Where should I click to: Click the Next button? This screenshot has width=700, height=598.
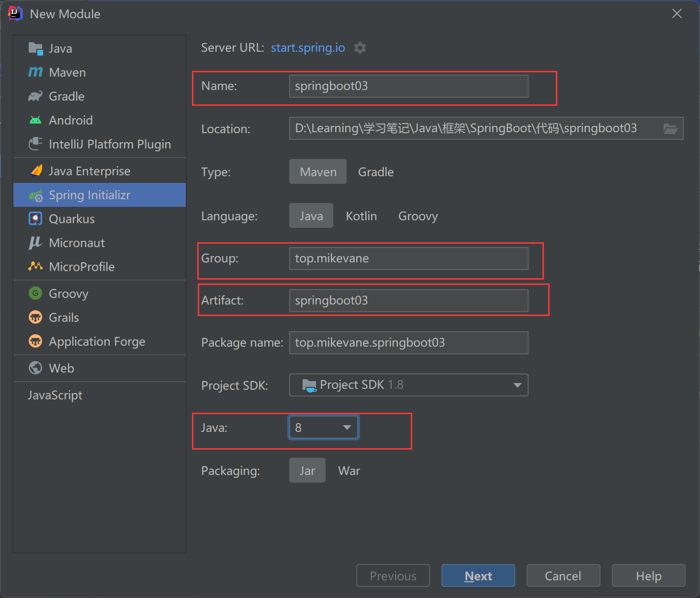478,575
